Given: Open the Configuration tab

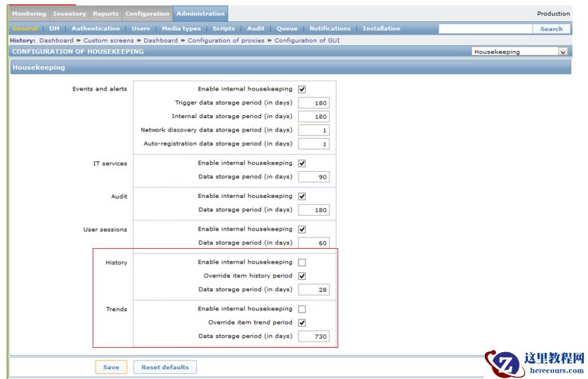Looking at the screenshot, I should (x=147, y=14).
